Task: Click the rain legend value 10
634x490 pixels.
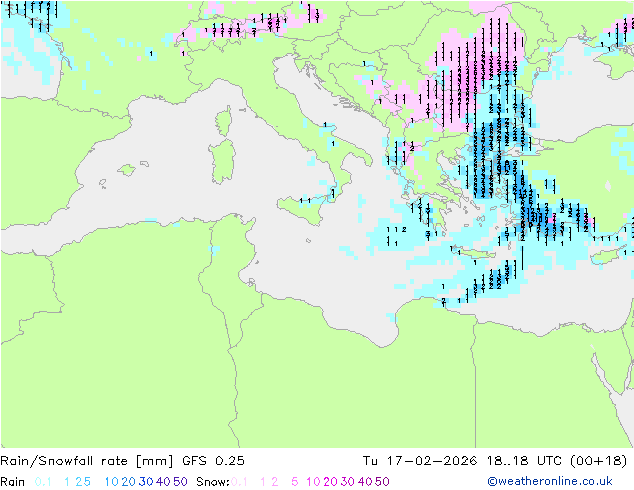Action: coord(112,482)
